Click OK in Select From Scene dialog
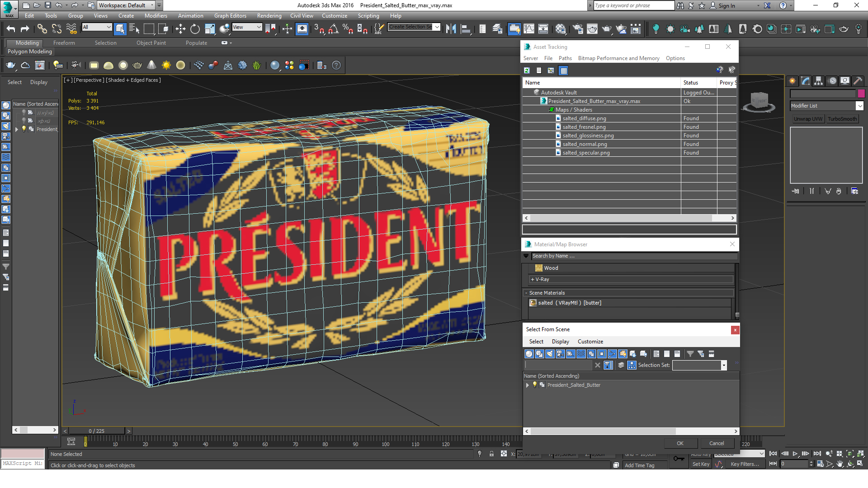Viewport: 868px width, 488px height. (x=680, y=443)
